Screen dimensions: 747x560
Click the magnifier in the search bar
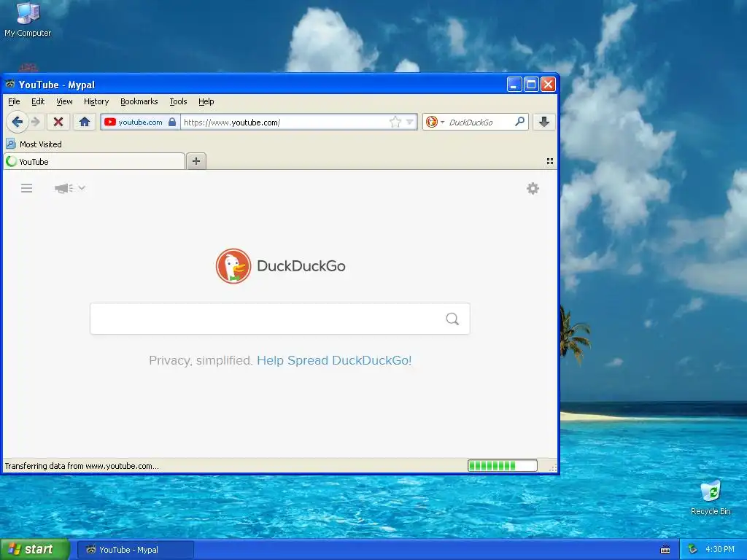click(x=519, y=122)
